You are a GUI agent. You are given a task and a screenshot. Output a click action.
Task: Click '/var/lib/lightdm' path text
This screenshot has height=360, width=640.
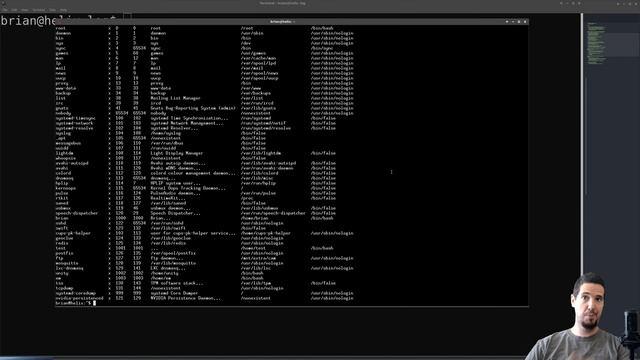(261, 153)
